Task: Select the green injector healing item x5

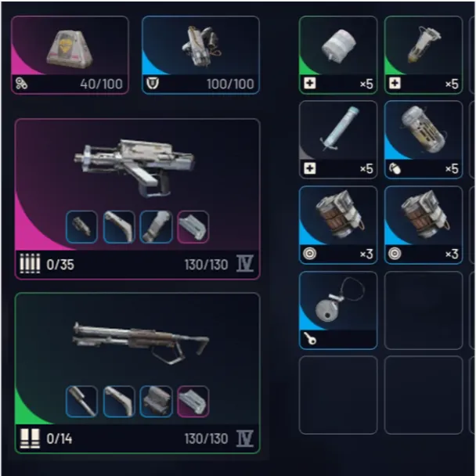Action: (x=424, y=55)
